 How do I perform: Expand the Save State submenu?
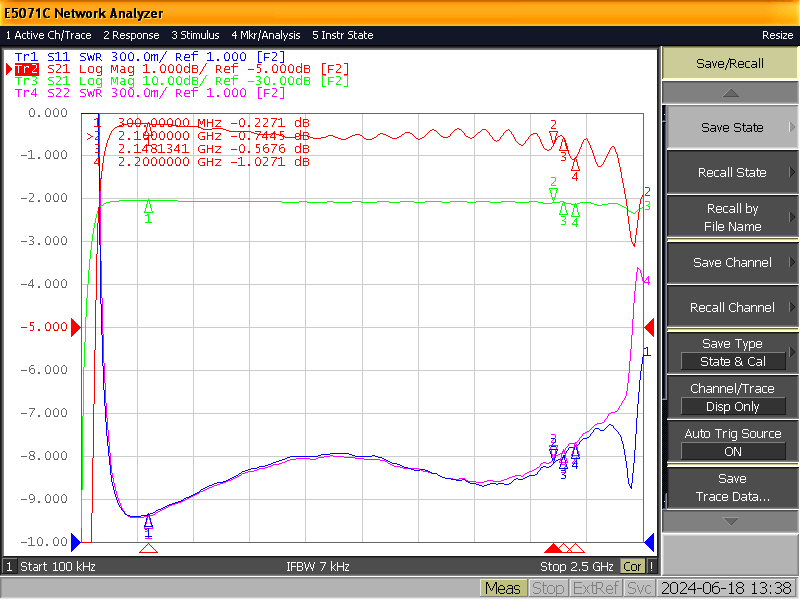pyautogui.click(x=732, y=128)
